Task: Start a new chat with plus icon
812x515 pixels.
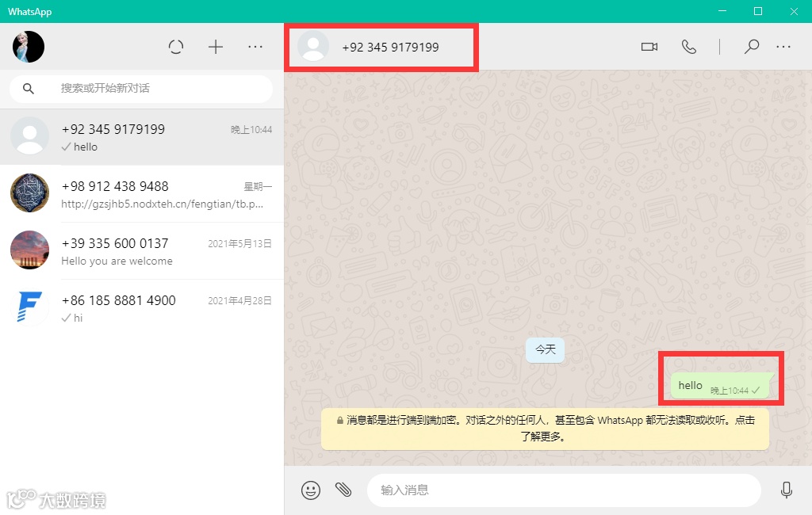Action: (x=216, y=47)
